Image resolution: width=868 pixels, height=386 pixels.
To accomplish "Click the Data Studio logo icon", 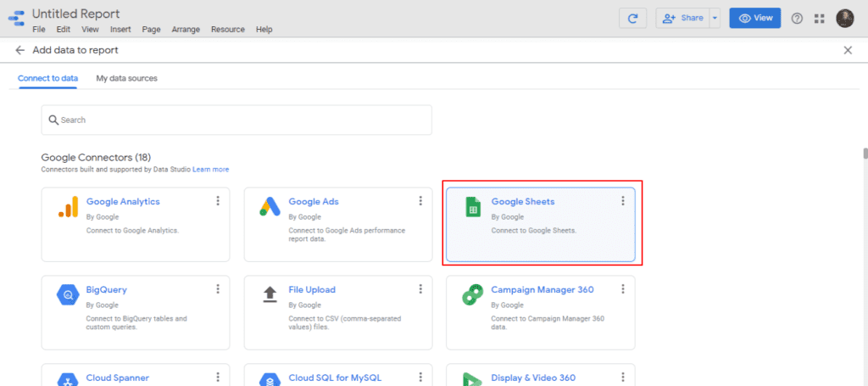I will [17, 19].
